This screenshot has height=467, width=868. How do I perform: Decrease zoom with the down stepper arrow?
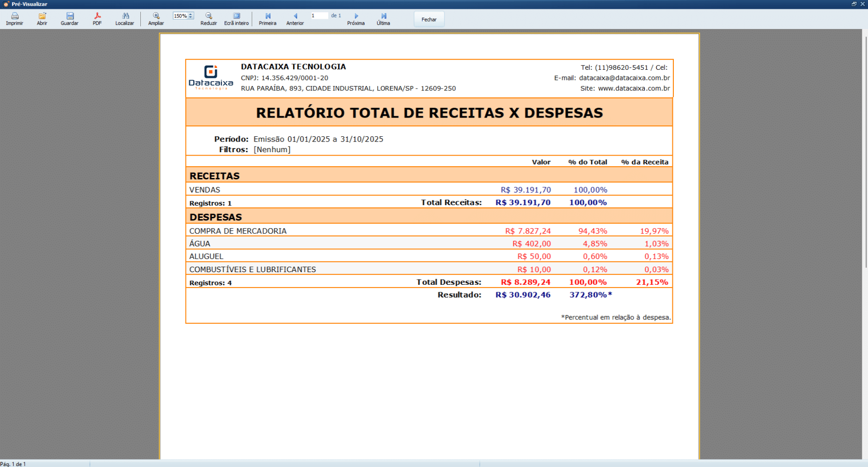point(191,17)
